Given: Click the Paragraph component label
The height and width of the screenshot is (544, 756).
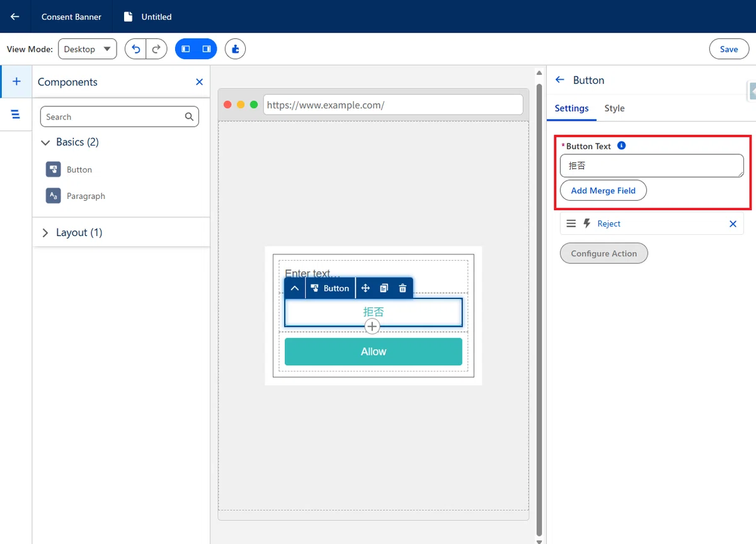Looking at the screenshot, I should click(86, 196).
